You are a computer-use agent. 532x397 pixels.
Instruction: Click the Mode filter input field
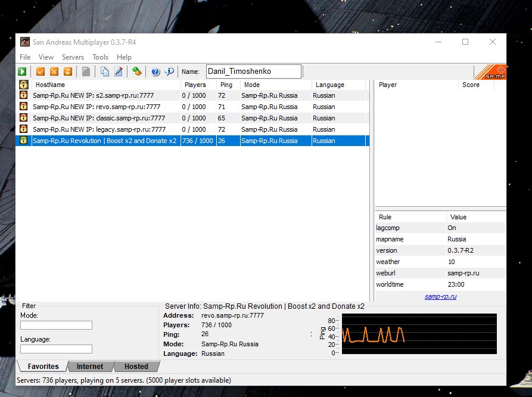coord(57,325)
